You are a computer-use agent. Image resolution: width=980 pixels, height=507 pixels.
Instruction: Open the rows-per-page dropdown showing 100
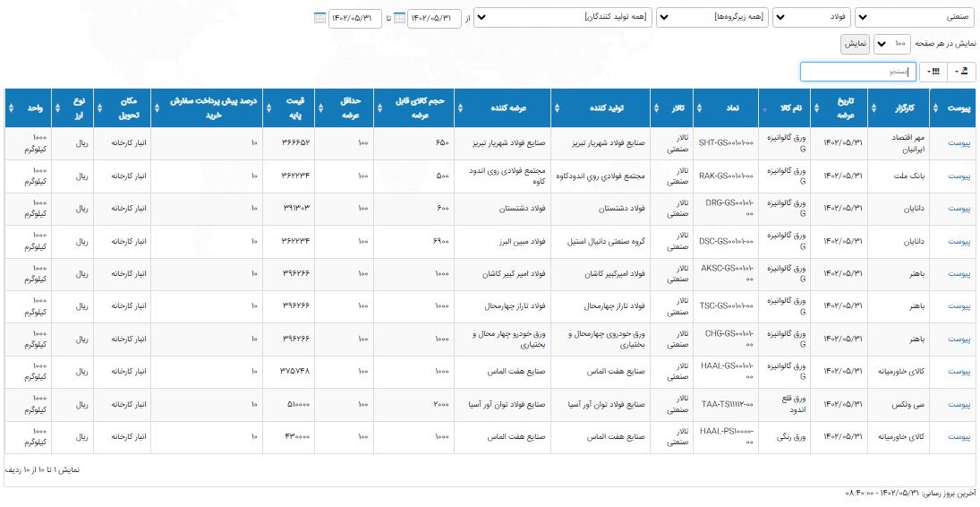pyautogui.click(x=892, y=44)
